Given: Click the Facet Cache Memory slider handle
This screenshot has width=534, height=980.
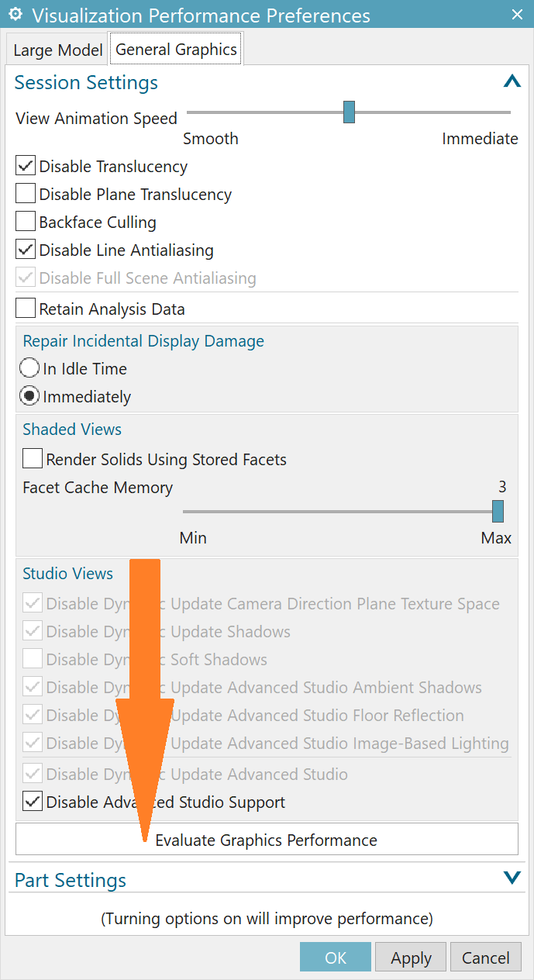Looking at the screenshot, I should coord(498,512).
